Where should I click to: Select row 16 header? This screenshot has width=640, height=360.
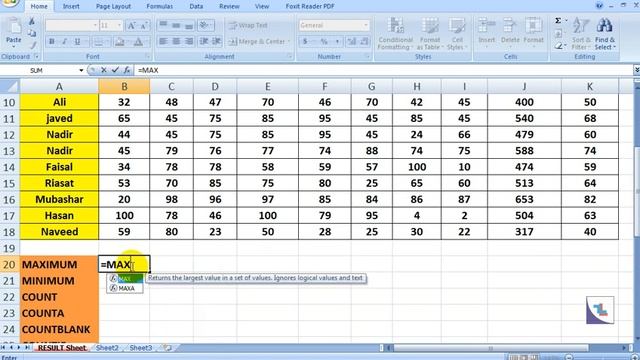(9, 199)
